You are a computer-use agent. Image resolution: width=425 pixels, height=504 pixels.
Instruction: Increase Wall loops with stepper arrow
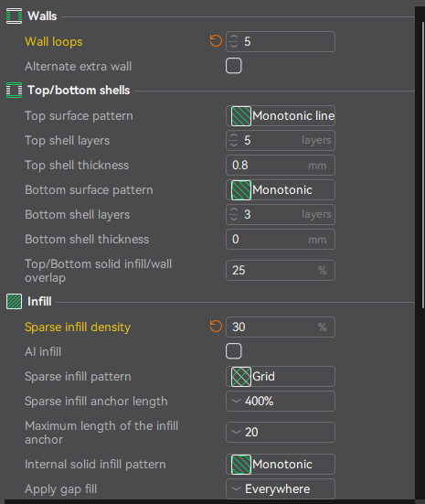[234, 38]
